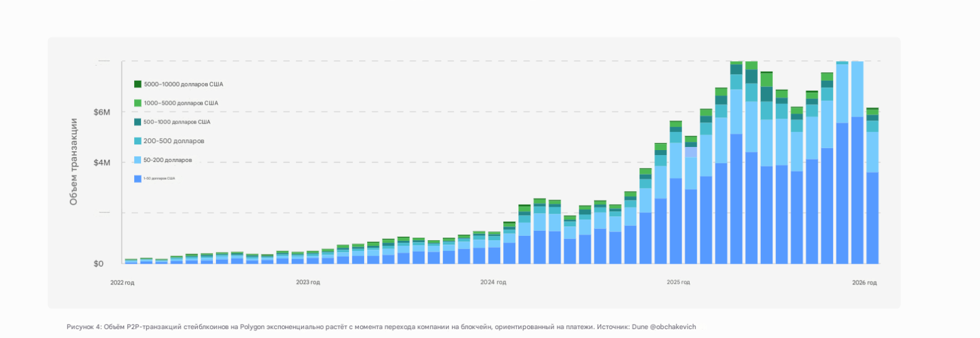Image resolution: width=980 pixels, height=338 pixels.
Task: Click the '$4M' y-axis tick label
Action: click(x=102, y=163)
